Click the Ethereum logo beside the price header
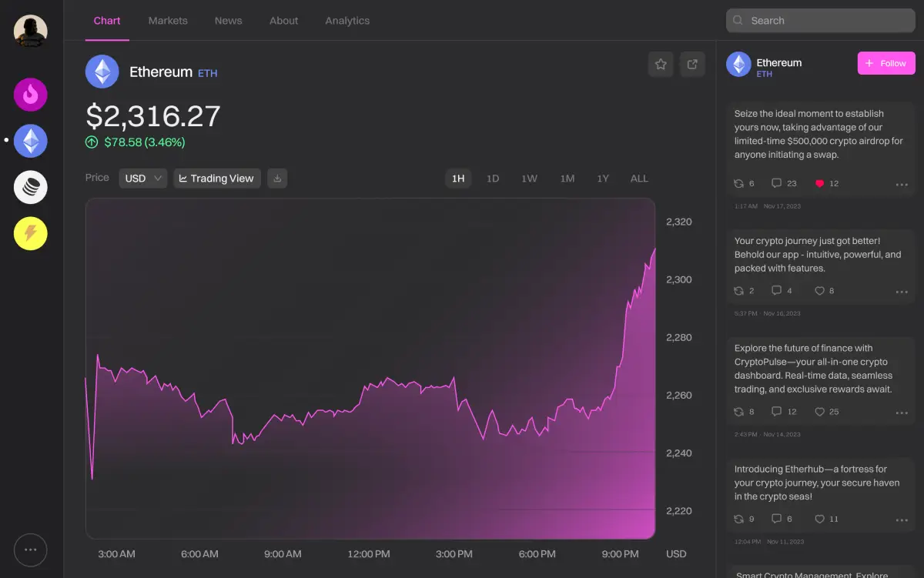The image size is (924, 578). (x=102, y=72)
